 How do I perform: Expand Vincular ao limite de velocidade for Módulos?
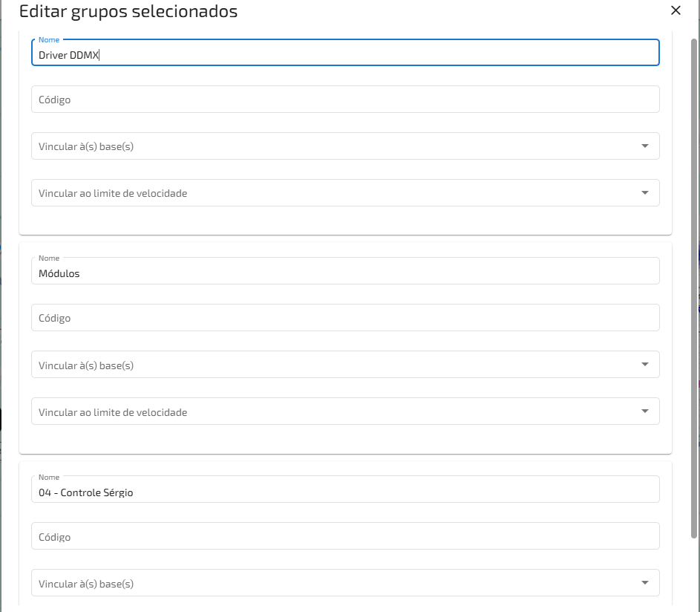coord(345,411)
